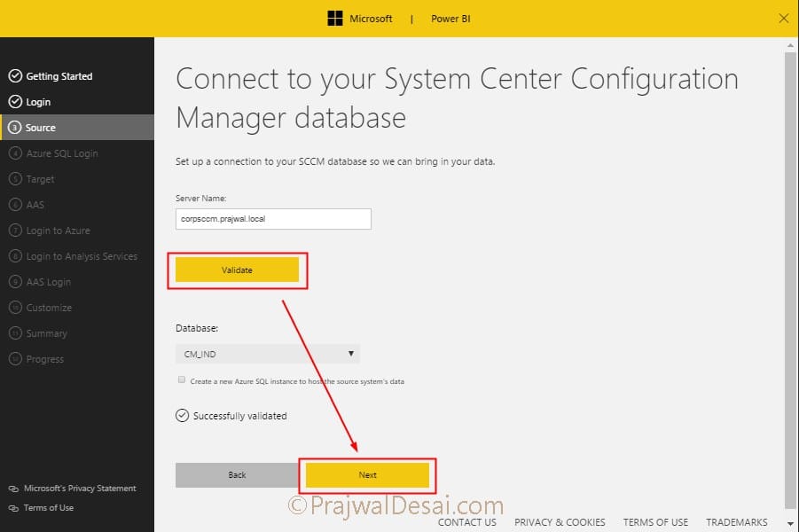The image size is (799, 532).
Task: Open the Database dropdown showing CM_IND
Action: (268, 354)
